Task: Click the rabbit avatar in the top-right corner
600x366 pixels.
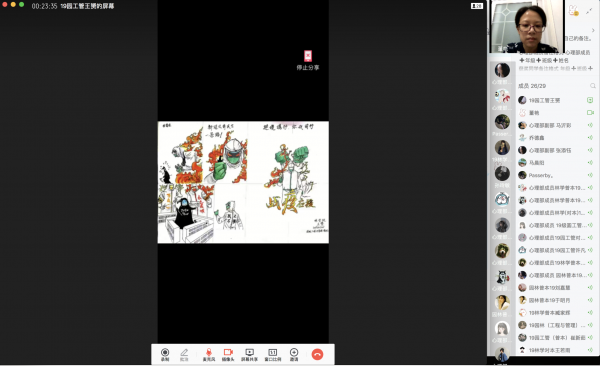Action: coord(573,10)
